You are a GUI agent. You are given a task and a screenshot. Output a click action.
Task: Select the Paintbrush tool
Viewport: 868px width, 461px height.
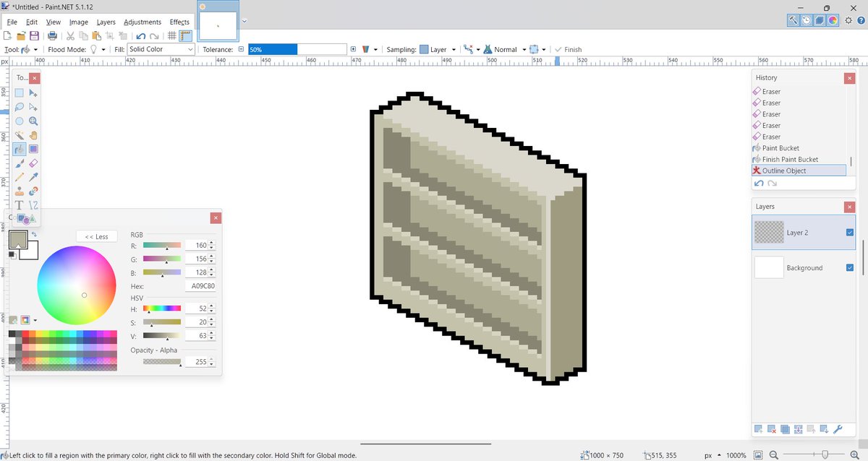point(20,163)
